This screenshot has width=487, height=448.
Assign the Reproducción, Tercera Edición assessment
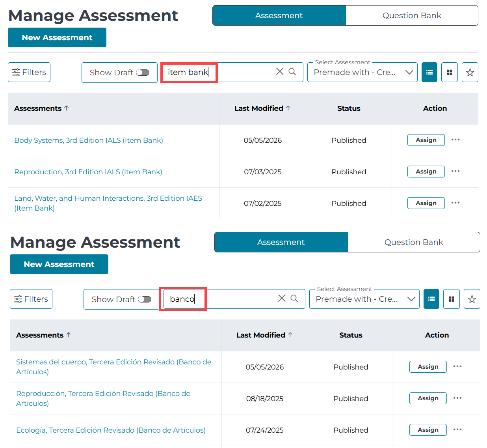pos(428,398)
